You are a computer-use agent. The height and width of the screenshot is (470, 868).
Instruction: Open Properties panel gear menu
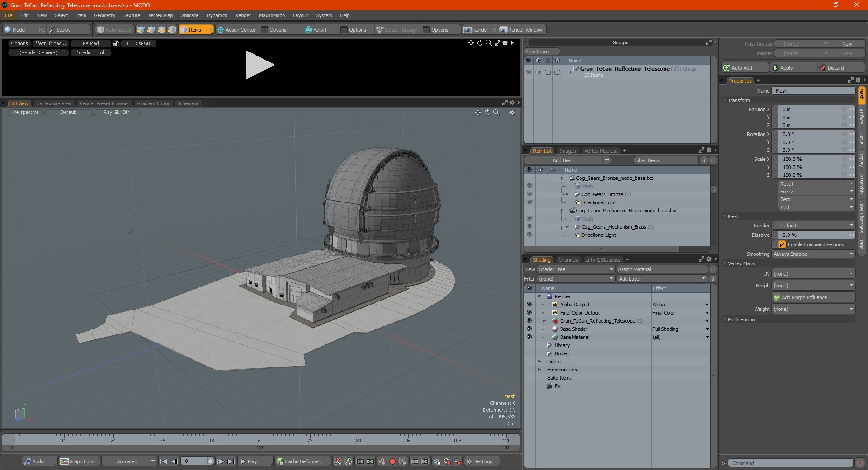click(858, 80)
